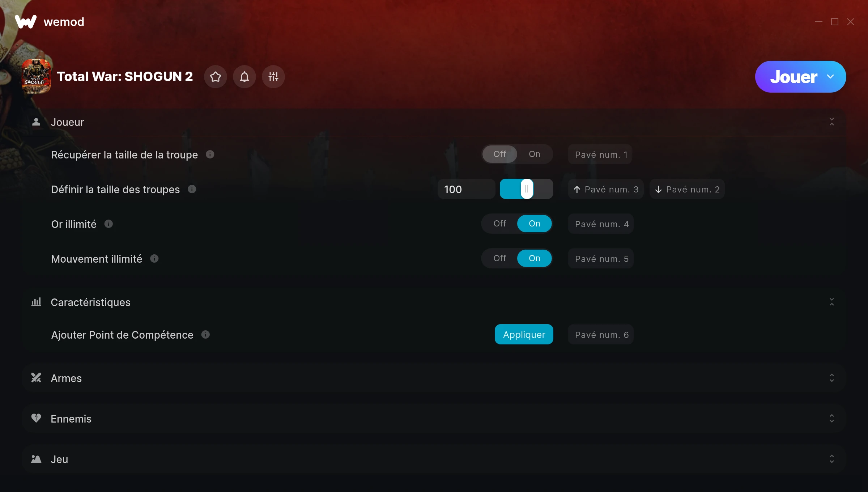Click the WeMod logo icon

pyautogui.click(x=26, y=22)
